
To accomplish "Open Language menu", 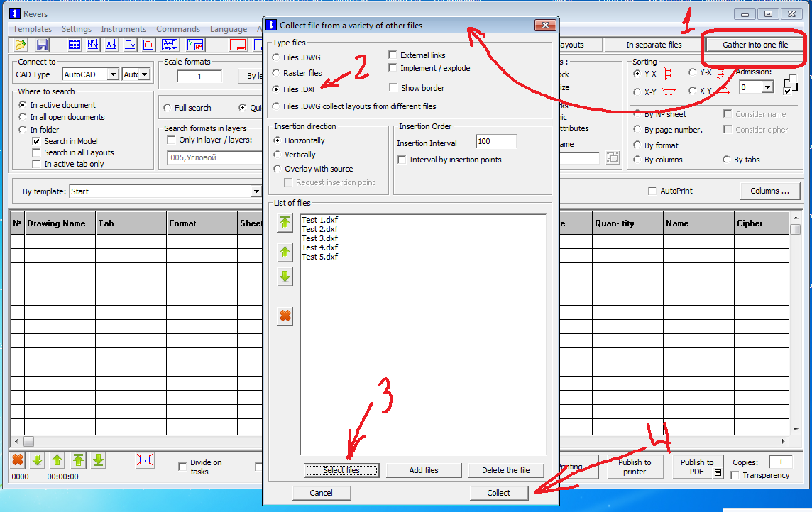I will [x=229, y=29].
